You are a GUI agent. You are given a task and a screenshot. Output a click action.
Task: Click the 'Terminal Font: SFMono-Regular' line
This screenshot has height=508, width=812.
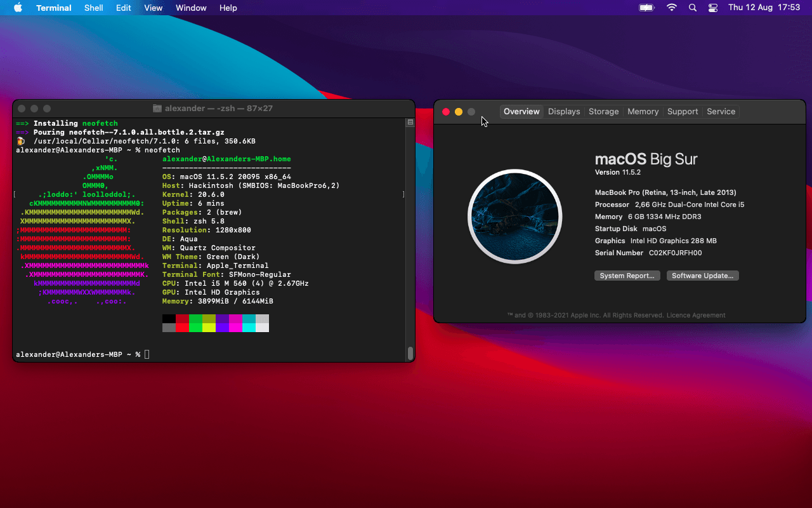(x=226, y=274)
